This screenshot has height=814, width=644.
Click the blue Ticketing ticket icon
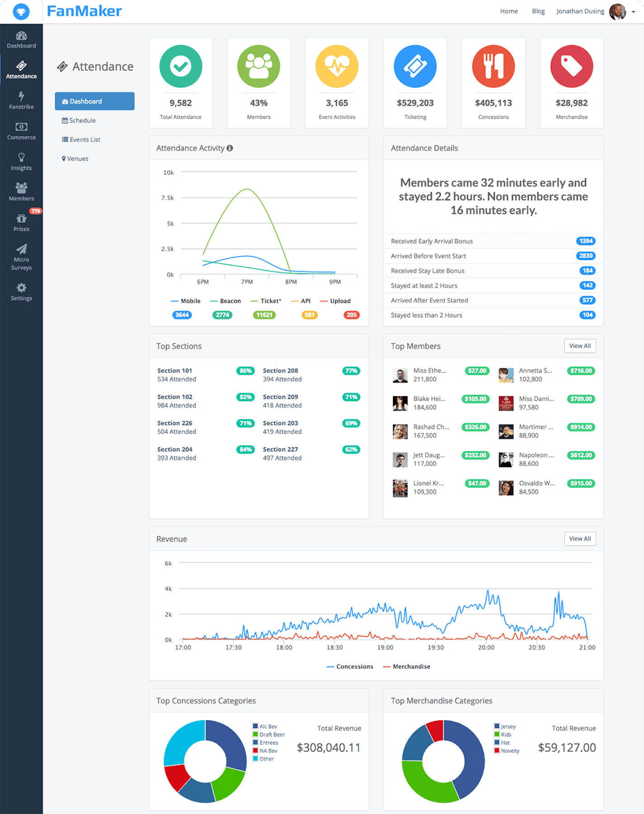tap(415, 66)
